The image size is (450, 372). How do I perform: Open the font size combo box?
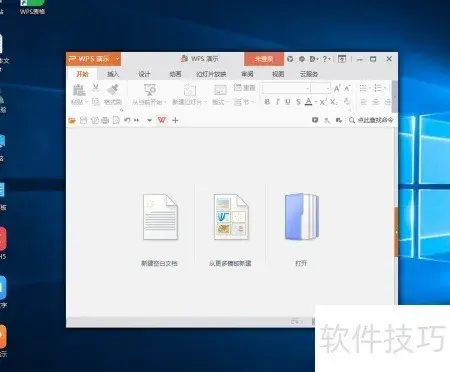point(321,88)
